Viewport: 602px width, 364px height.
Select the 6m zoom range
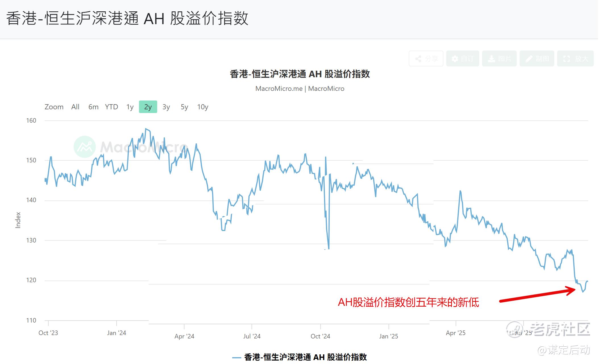(94, 107)
